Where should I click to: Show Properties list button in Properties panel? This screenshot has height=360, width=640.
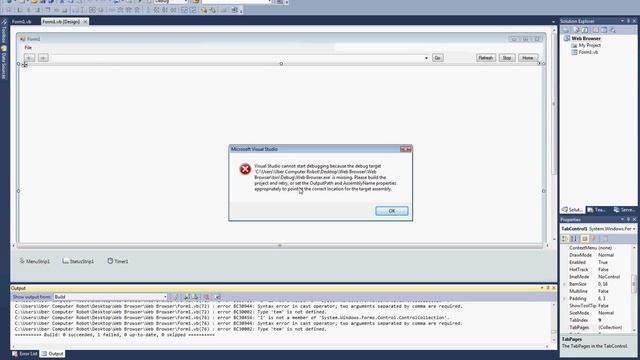click(x=584, y=239)
